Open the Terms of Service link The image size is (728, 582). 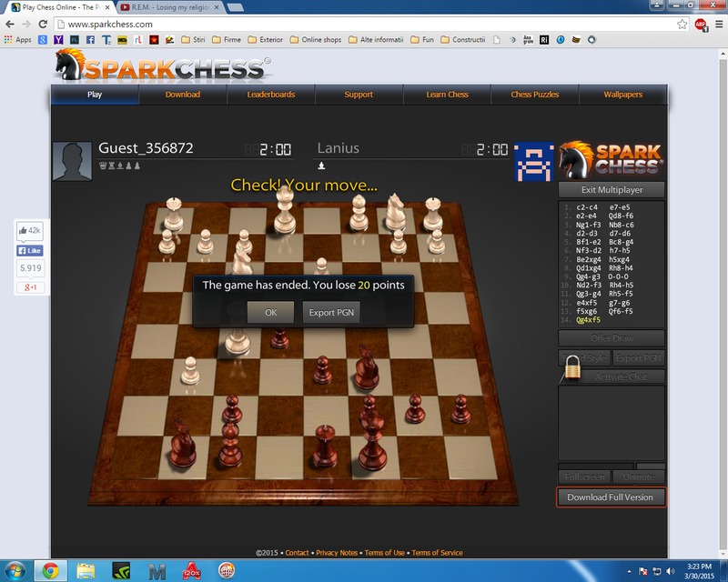click(437, 553)
